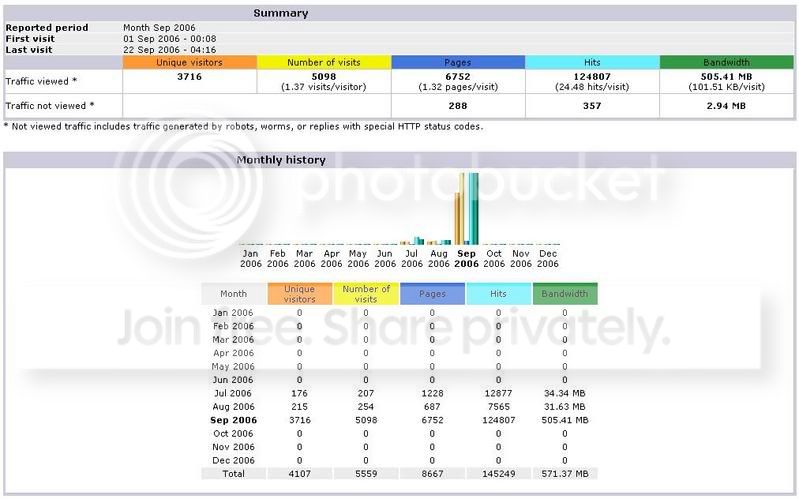Select the 124807 hits value in summary

pyautogui.click(x=592, y=76)
